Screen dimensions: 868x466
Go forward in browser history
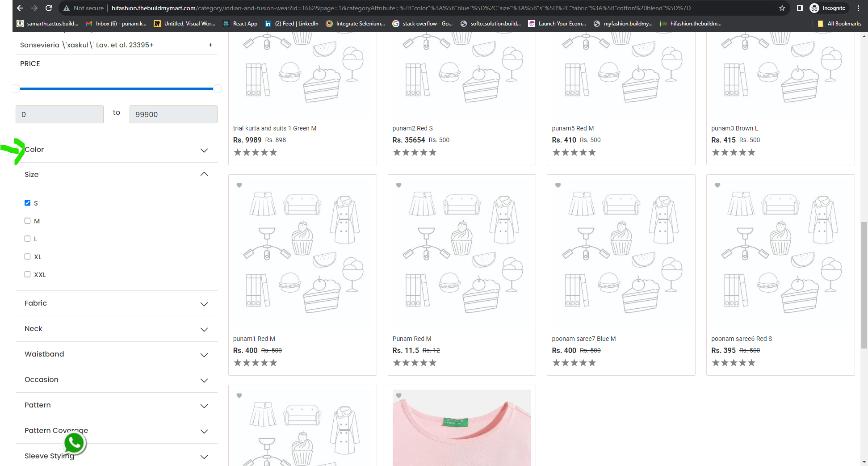pos(34,8)
